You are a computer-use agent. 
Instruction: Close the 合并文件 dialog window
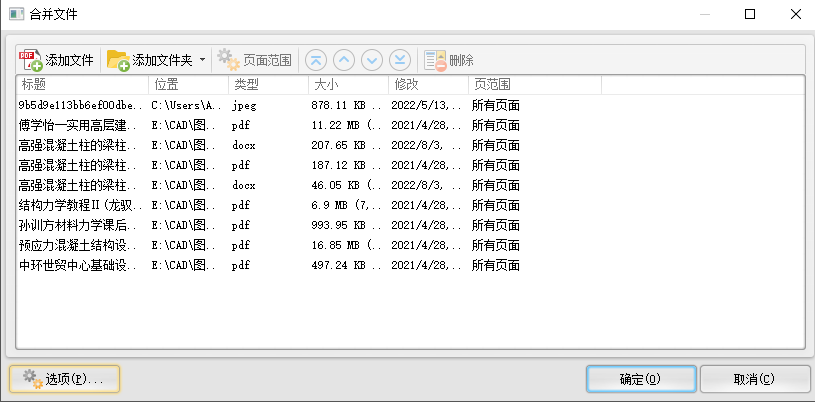[x=795, y=15]
